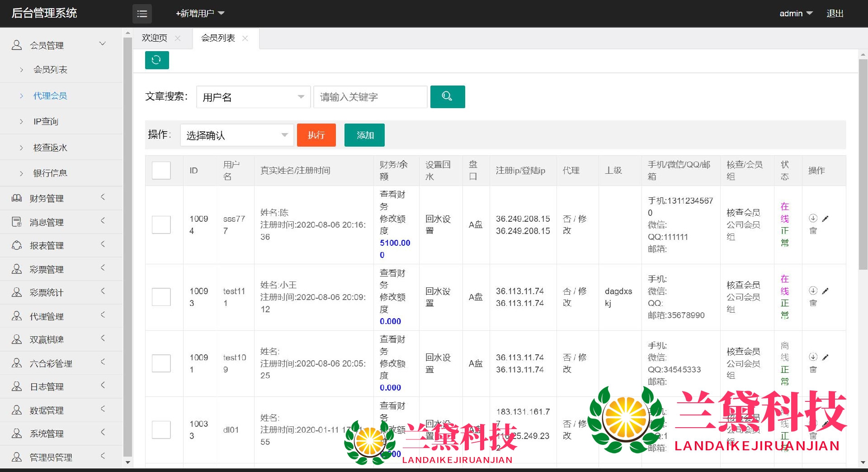Switch to the 欢迎页 tab

[x=155, y=38]
